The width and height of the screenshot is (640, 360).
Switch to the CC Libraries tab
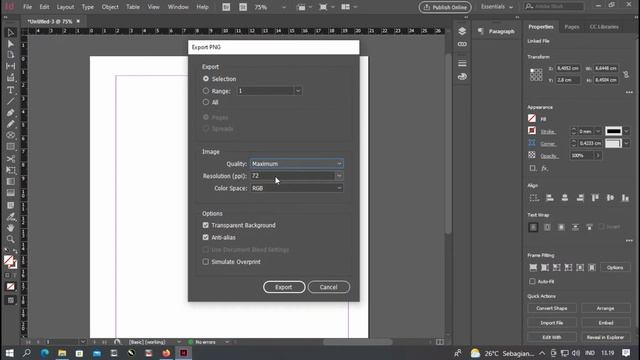(x=604, y=27)
